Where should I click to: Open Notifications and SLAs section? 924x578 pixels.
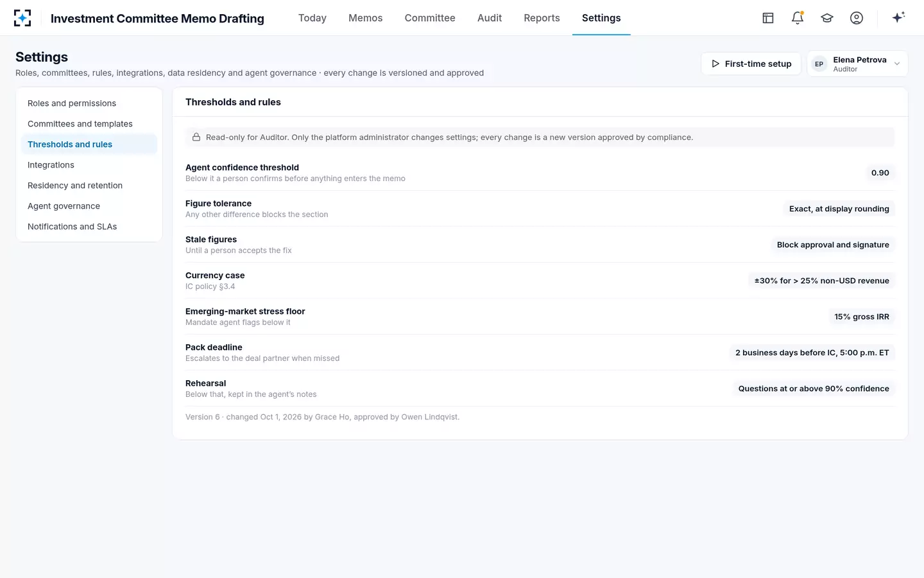tap(89, 227)
